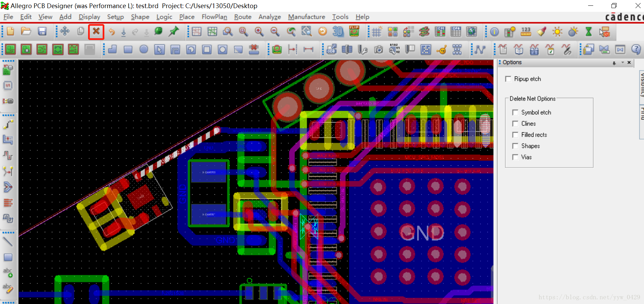This screenshot has height=304, width=644.
Task: Close the Options panel
Action: click(x=629, y=63)
